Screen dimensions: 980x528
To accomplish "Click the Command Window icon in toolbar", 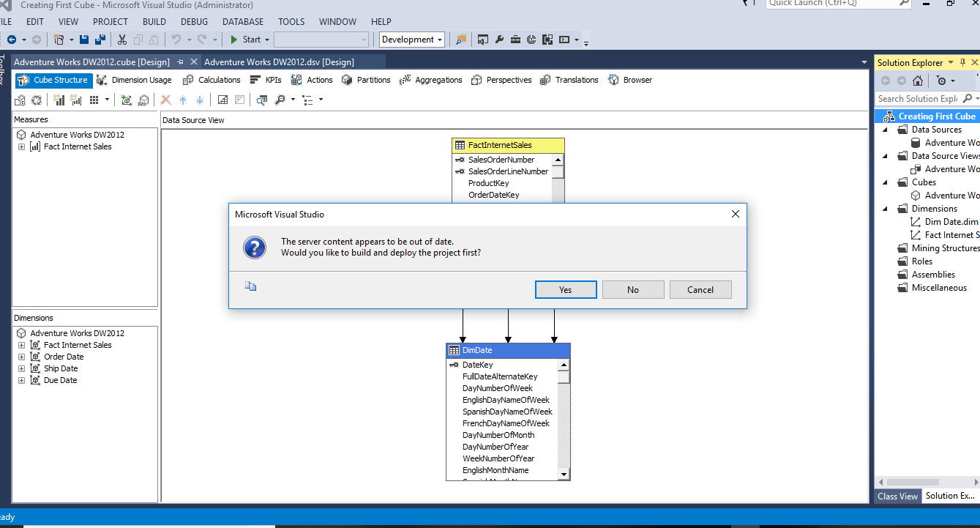I will tap(564, 40).
